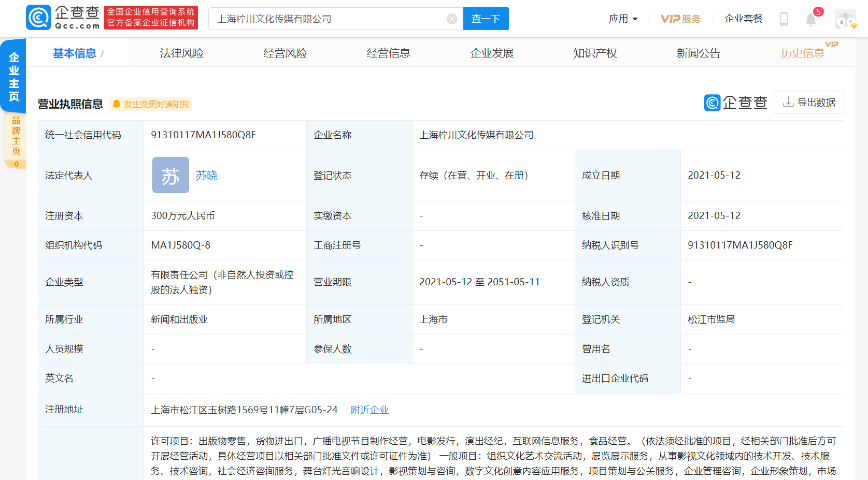Click the 苏 representative avatar

point(170,176)
